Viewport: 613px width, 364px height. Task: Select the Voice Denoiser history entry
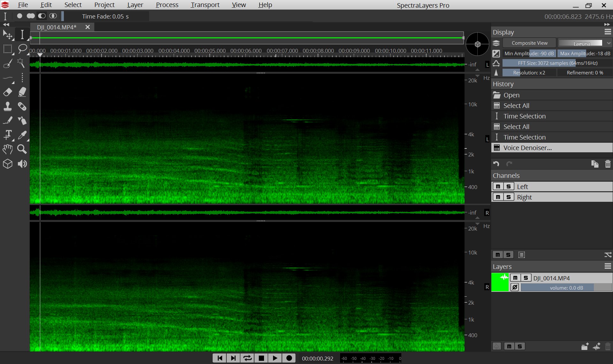point(552,148)
